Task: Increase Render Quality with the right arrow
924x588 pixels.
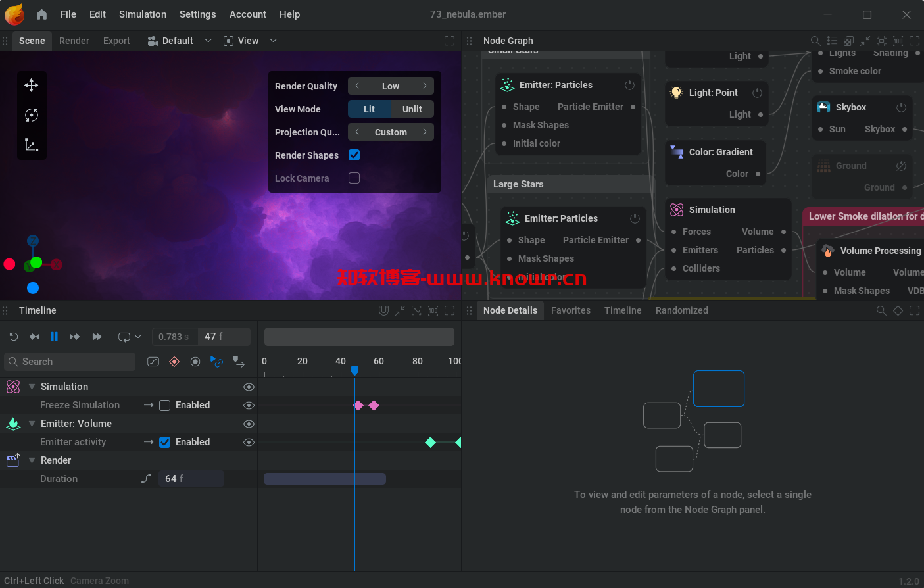Action: point(425,86)
